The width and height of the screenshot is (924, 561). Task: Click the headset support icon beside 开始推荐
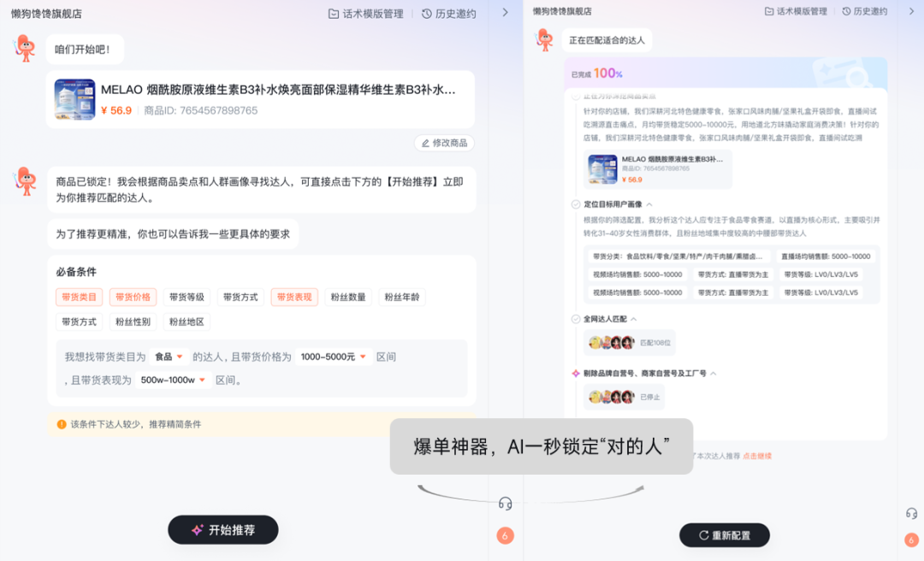(x=506, y=504)
